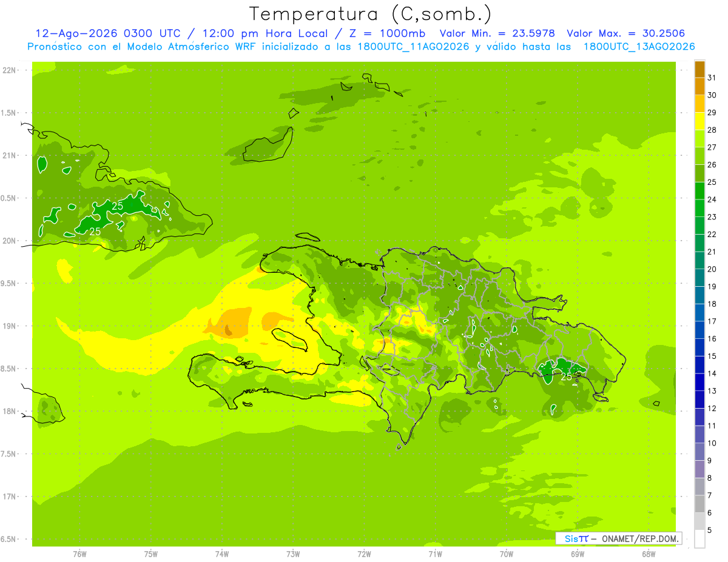Click the "76W" longitude label
This screenshot has height=562, width=728.
(79, 554)
